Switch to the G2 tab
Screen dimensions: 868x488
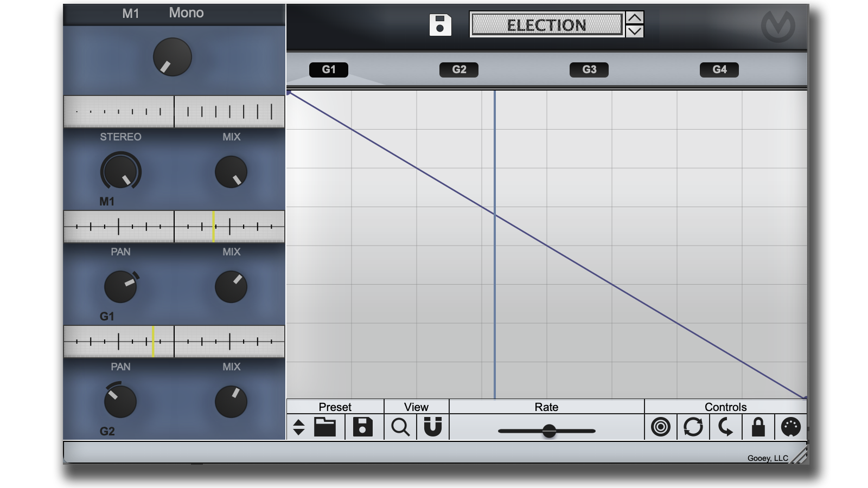[459, 69]
